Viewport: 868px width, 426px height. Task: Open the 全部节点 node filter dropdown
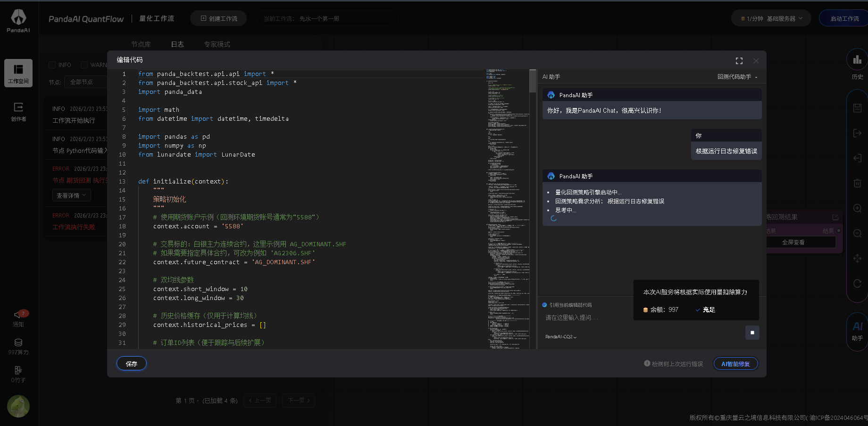pyautogui.click(x=86, y=82)
